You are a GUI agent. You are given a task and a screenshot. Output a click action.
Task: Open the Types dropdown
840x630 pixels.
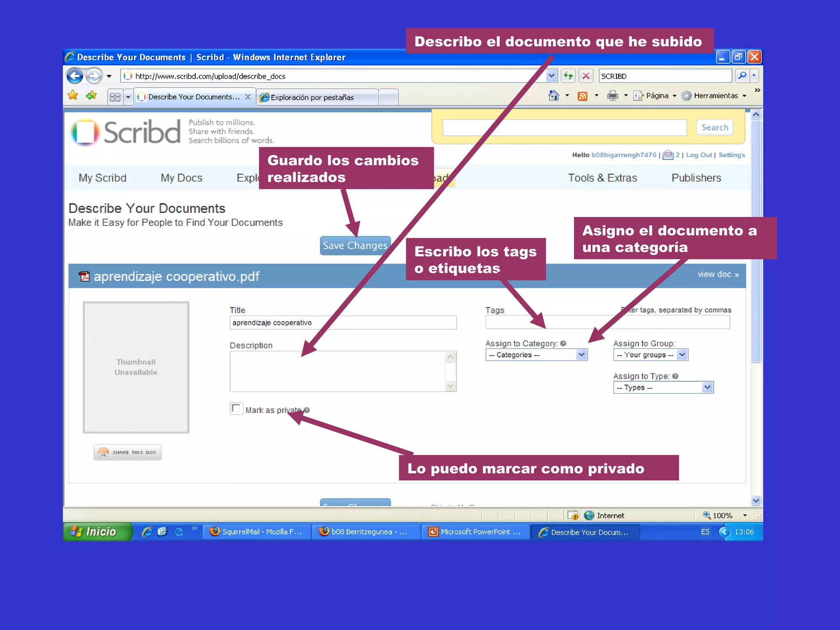663,388
